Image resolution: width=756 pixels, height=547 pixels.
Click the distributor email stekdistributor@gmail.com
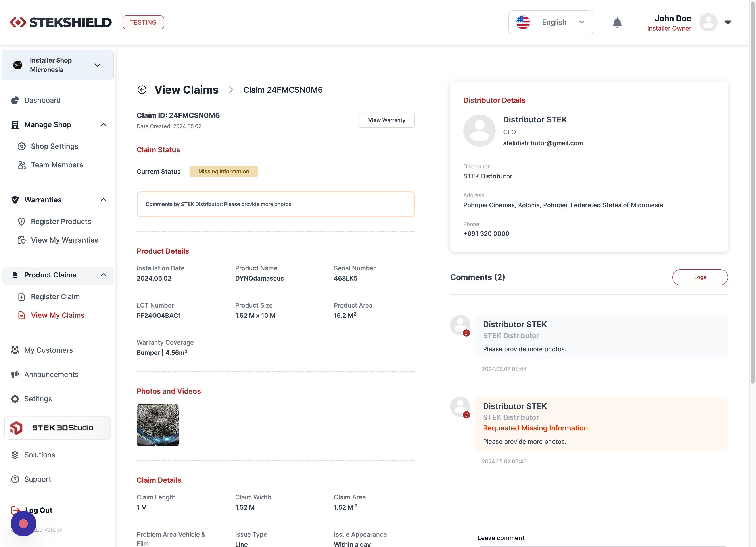click(x=543, y=143)
